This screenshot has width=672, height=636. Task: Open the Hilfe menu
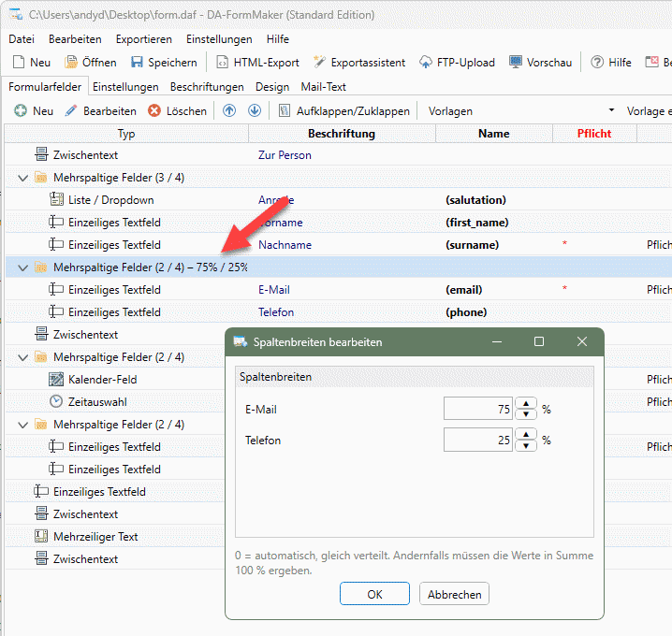click(278, 39)
